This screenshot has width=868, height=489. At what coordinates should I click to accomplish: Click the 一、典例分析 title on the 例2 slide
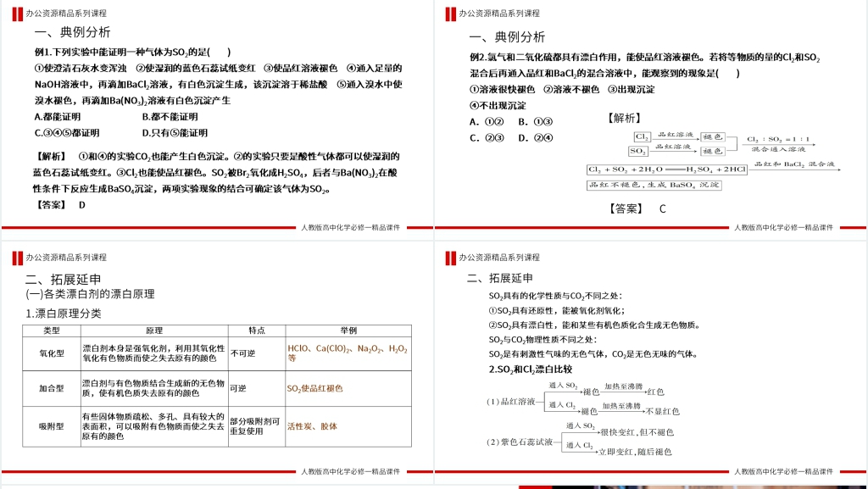tap(507, 37)
